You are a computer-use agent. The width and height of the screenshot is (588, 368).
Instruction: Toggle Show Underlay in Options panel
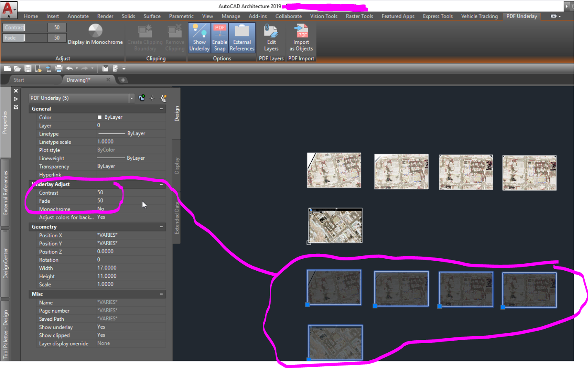coord(199,38)
